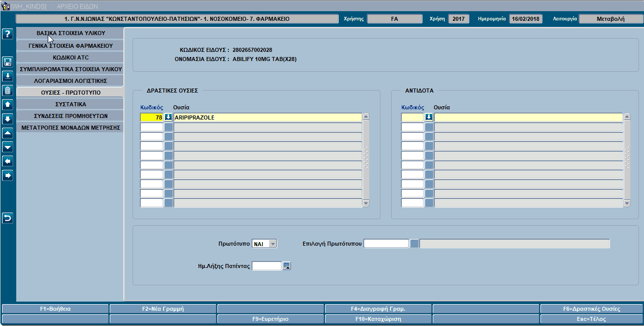Select ΟΥΣΙΕΣ - ΠΡΩΤΟΤΥΠΟ tab

[x=70, y=93]
